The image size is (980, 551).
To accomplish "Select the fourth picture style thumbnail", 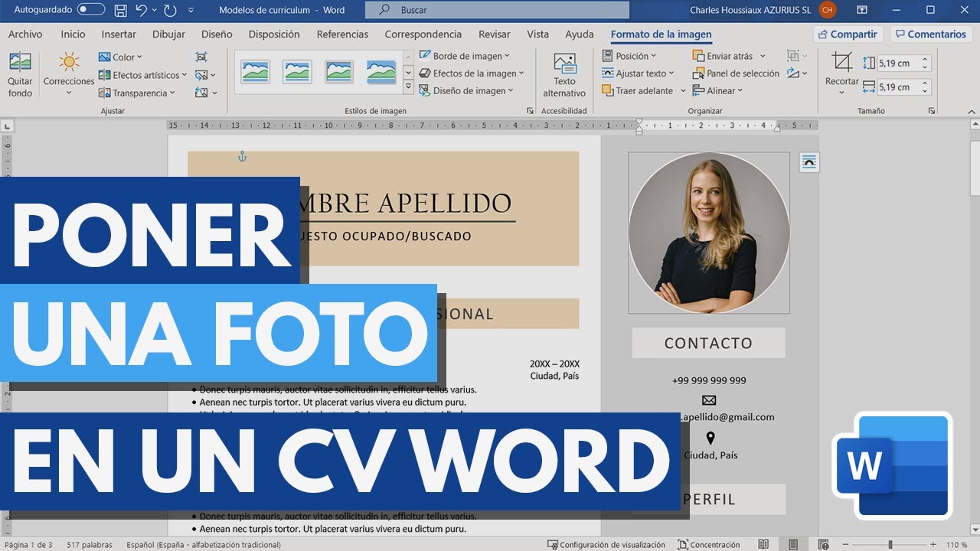I will tap(381, 72).
